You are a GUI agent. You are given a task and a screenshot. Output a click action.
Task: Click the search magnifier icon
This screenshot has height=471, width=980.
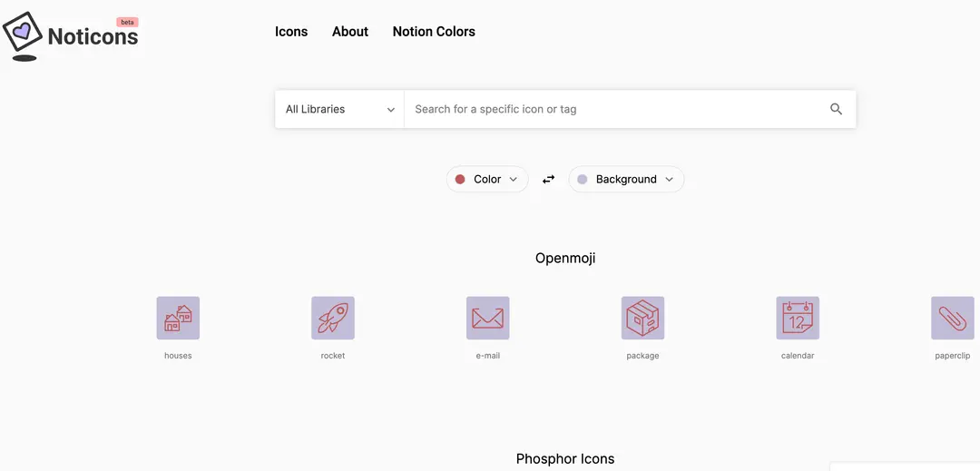tap(836, 109)
